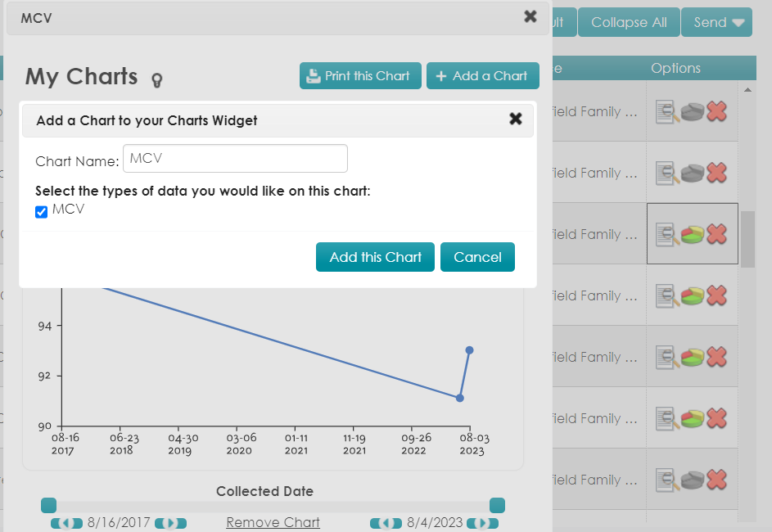
Task: Select the print icon inside Print this Chart
Action: click(313, 75)
